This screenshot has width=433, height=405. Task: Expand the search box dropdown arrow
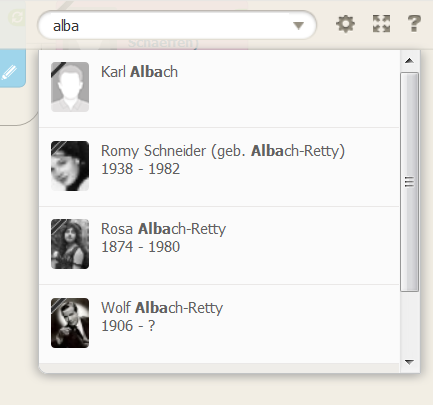[298, 25]
